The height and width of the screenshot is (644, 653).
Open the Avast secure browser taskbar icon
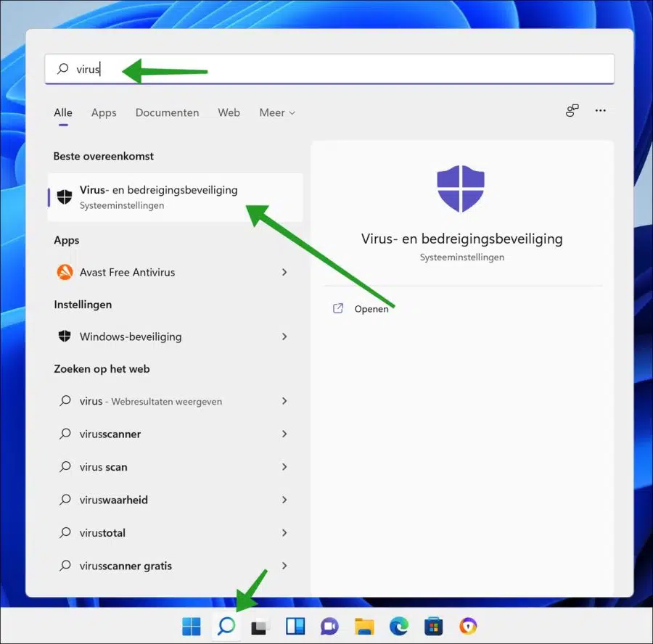[x=468, y=626]
